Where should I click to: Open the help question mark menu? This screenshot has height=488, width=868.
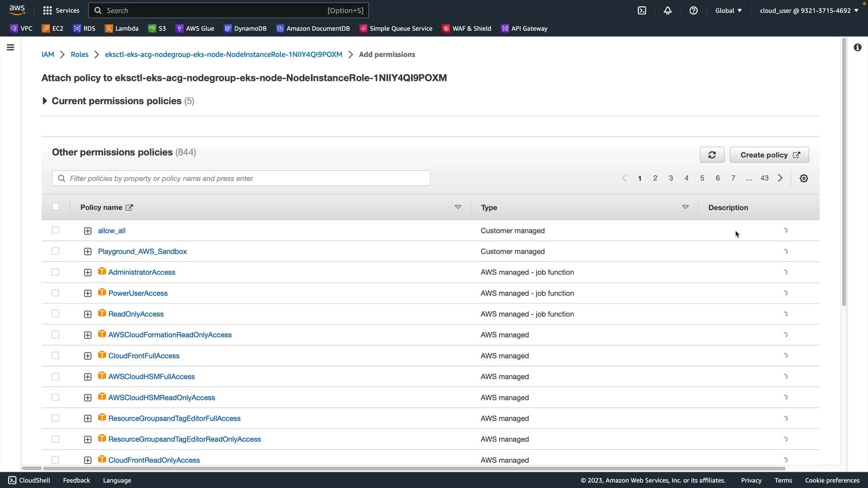(x=693, y=10)
